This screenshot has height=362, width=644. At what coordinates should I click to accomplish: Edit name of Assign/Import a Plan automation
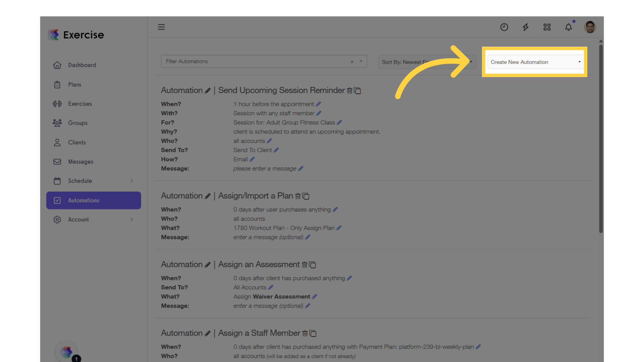click(x=208, y=196)
